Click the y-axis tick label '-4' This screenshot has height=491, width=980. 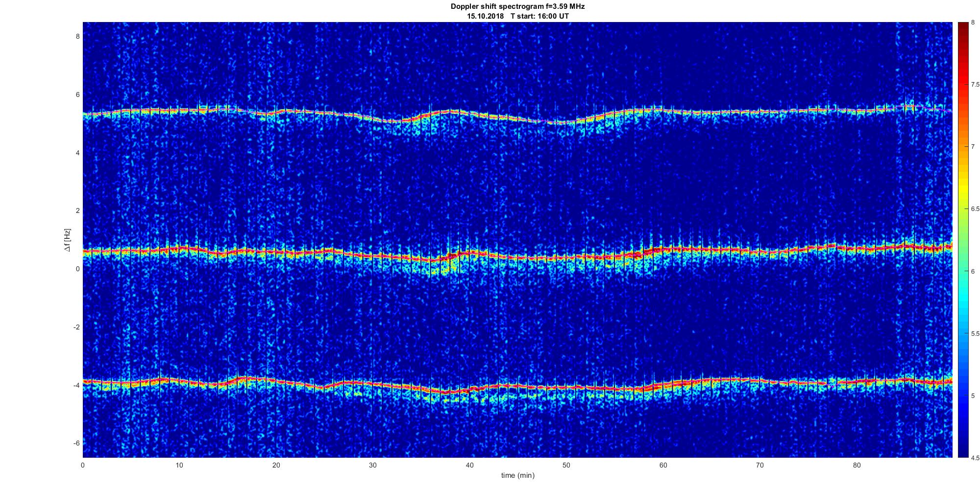pyautogui.click(x=76, y=385)
